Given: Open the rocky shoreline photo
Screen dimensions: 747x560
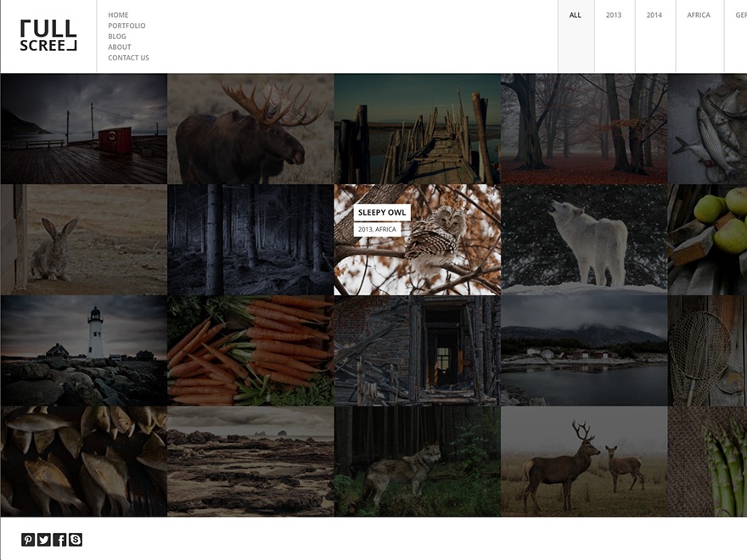Looking at the screenshot, I should pos(250,462).
